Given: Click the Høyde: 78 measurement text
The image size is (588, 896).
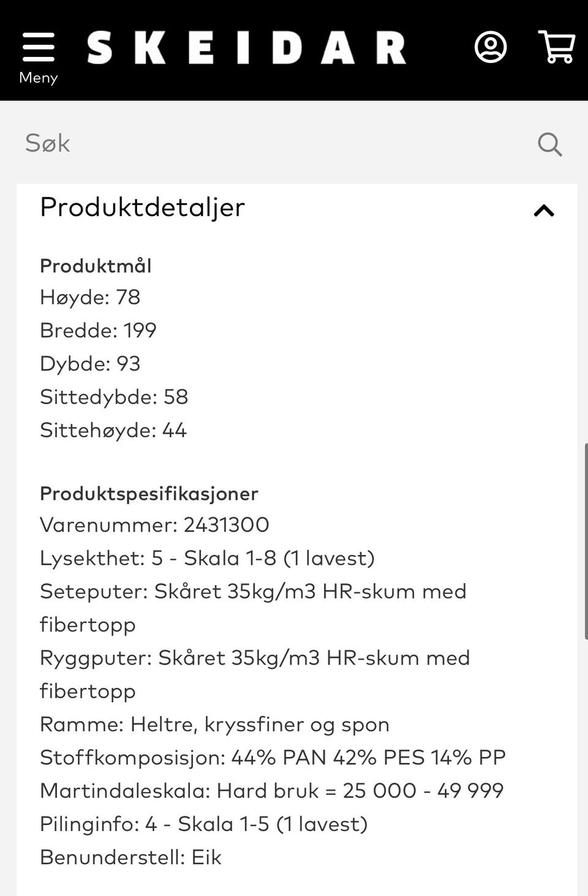Looking at the screenshot, I should click(x=90, y=298).
